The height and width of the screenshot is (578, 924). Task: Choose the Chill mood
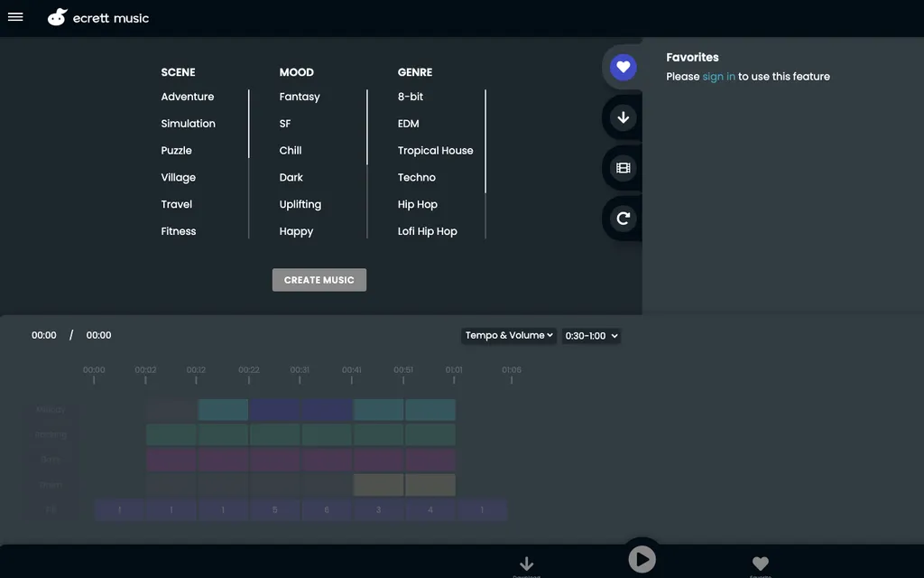(x=291, y=151)
